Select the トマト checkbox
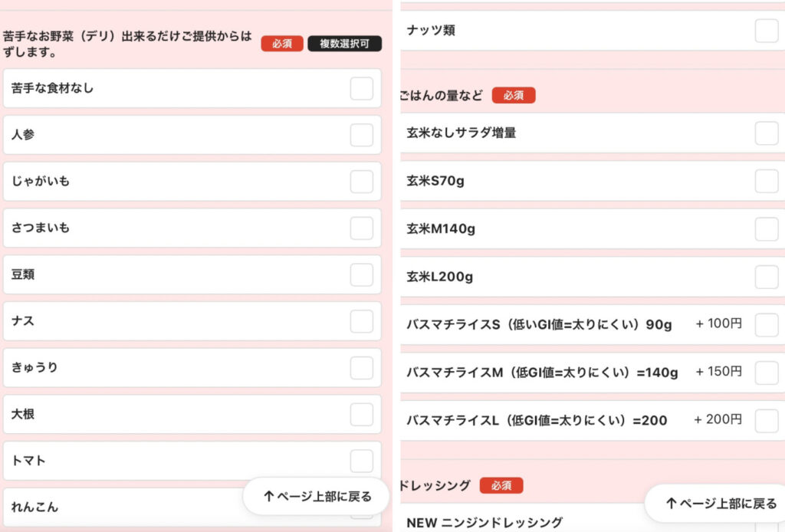 [361, 461]
